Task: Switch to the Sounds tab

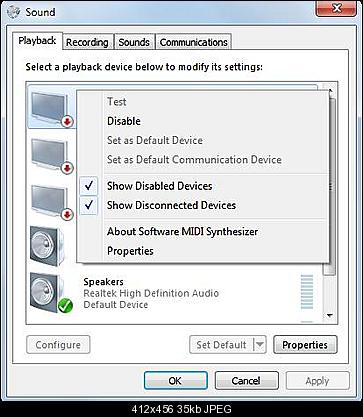Action: click(134, 42)
